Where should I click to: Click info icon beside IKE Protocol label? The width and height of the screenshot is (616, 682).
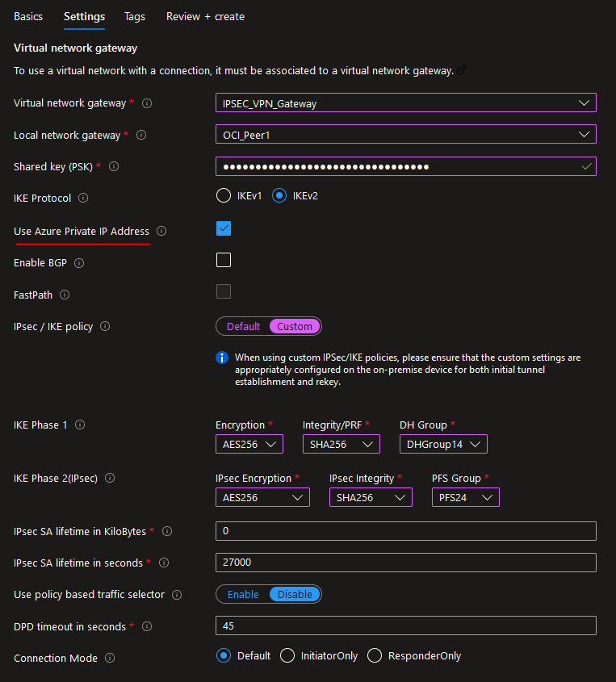pos(83,199)
